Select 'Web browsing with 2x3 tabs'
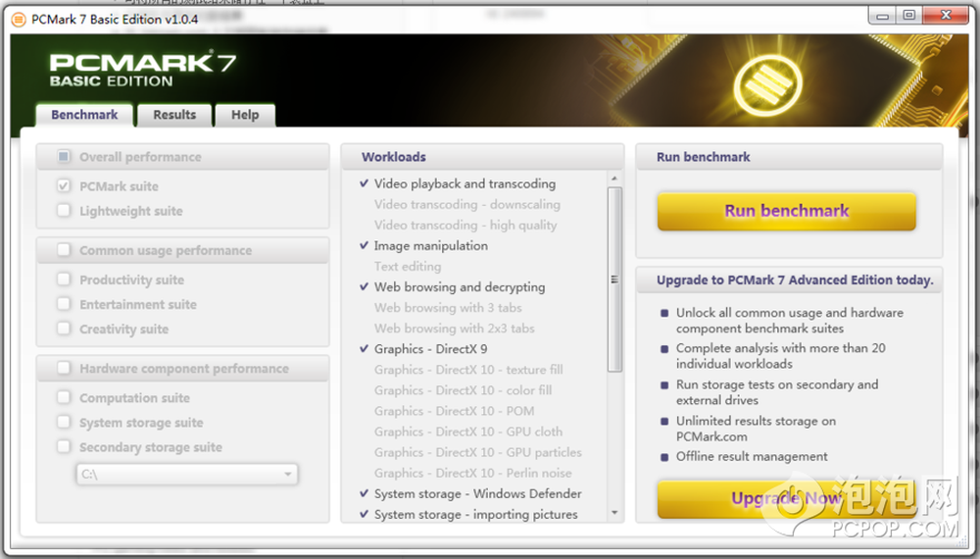The width and height of the screenshot is (980, 559). pos(455,329)
